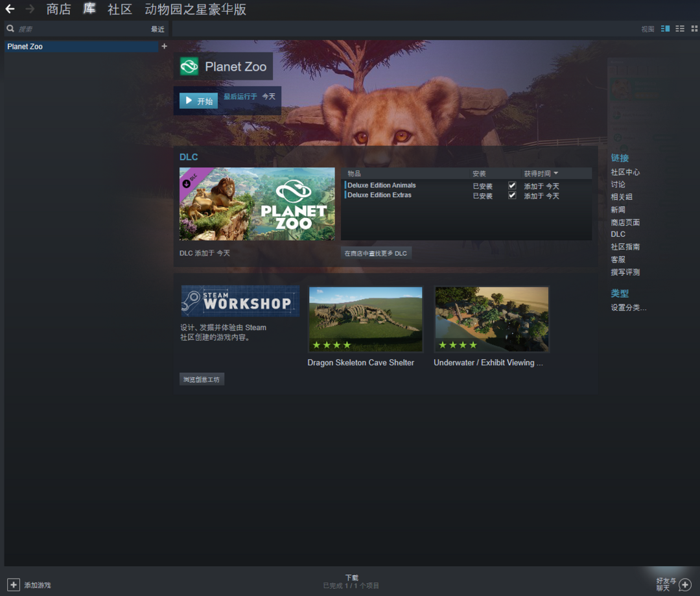The width and height of the screenshot is (700, 596).
Task: Open the 最近 filter in the search bar
Action: pyautogui.click(x=157, y=29)
